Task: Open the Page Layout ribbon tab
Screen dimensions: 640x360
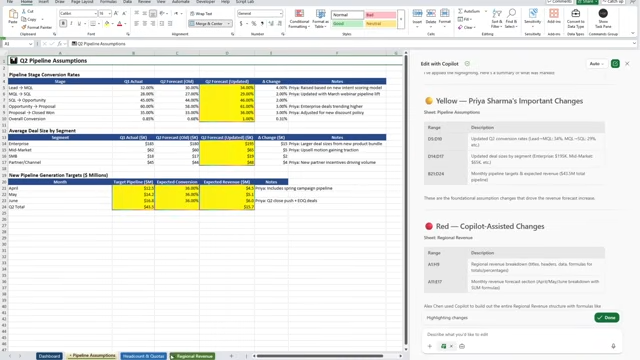Action: [x=82, y=2]
